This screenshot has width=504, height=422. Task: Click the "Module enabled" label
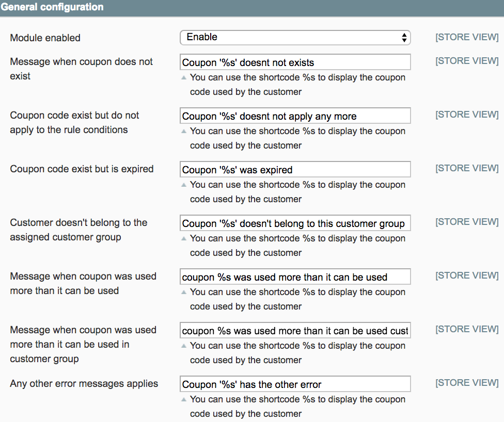click(45, 38)
